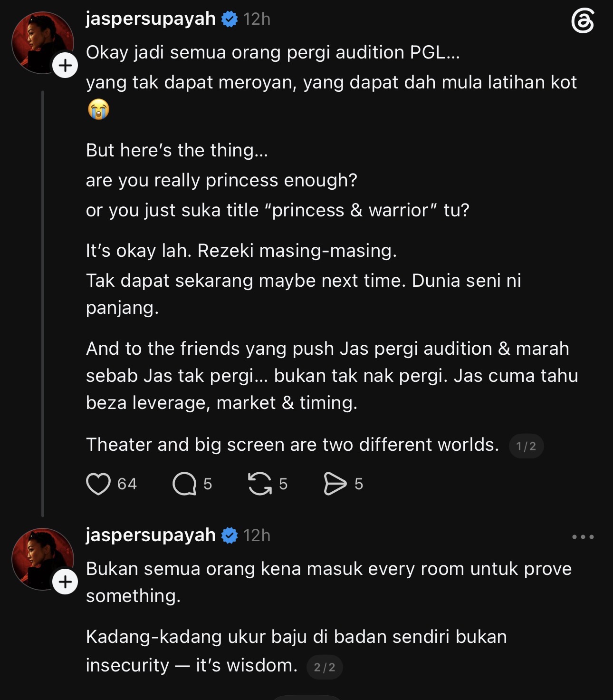Repost the first jaspersupayah thread

[260, 484]
